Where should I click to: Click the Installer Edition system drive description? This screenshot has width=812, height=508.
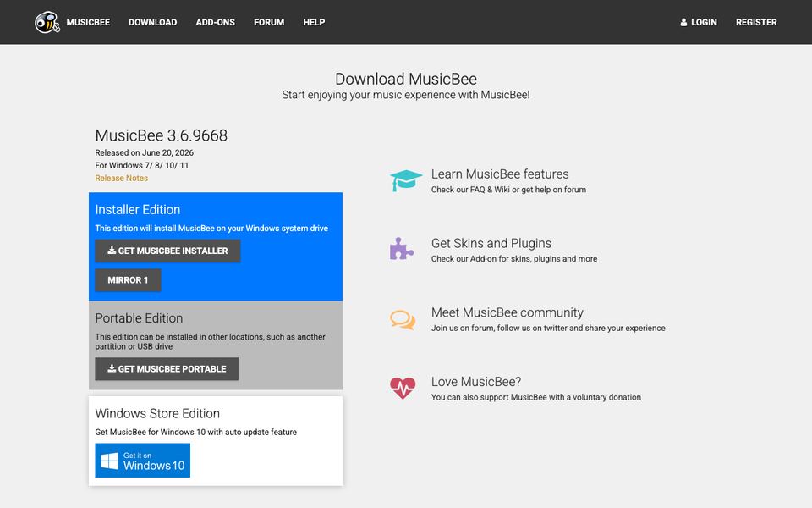pyautogui.click(x=211, y=228)
